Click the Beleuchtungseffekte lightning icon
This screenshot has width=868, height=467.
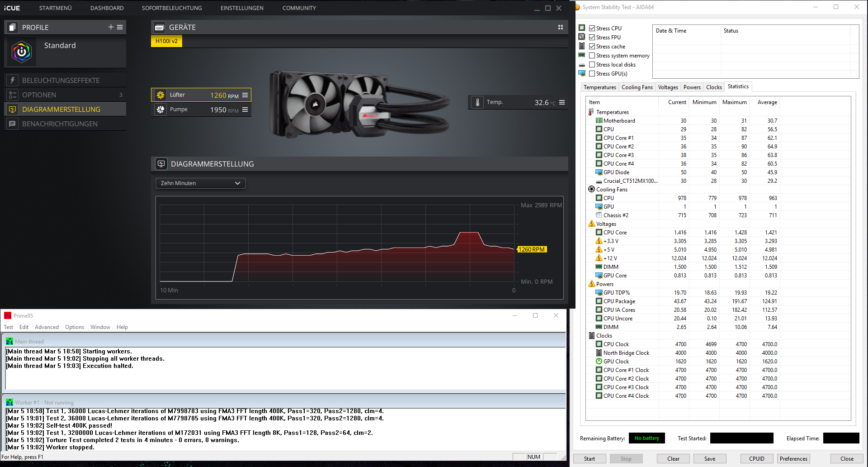coord(12,80)
